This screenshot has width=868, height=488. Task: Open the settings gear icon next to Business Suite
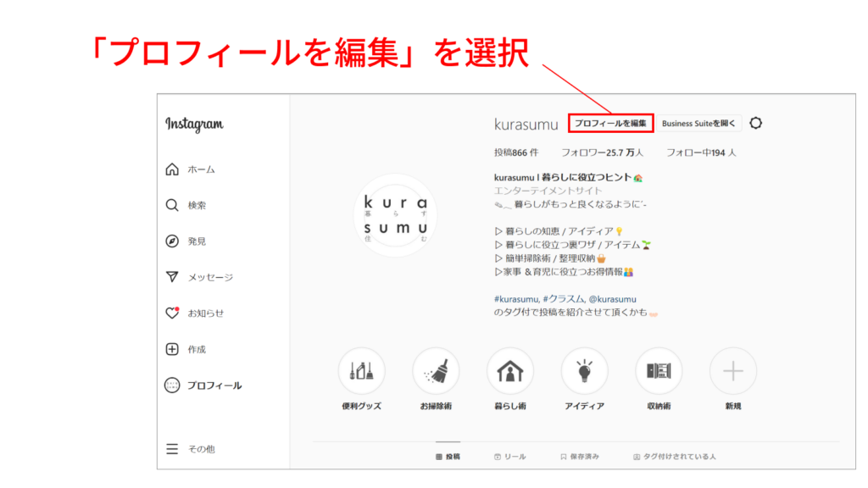click(x=755, y=123)
